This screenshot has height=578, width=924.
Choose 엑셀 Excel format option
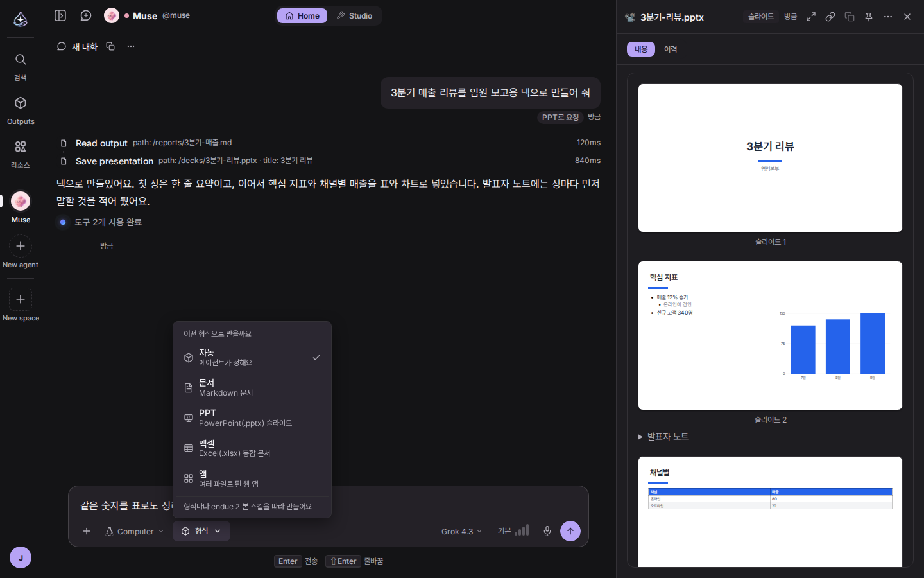coord(252,448)
